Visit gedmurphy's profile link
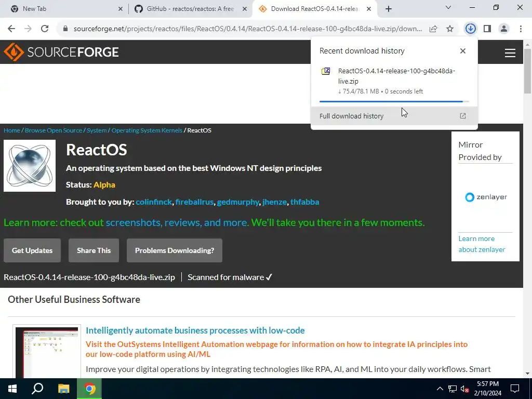Screen dimensions: 532x399 point(238,202)
